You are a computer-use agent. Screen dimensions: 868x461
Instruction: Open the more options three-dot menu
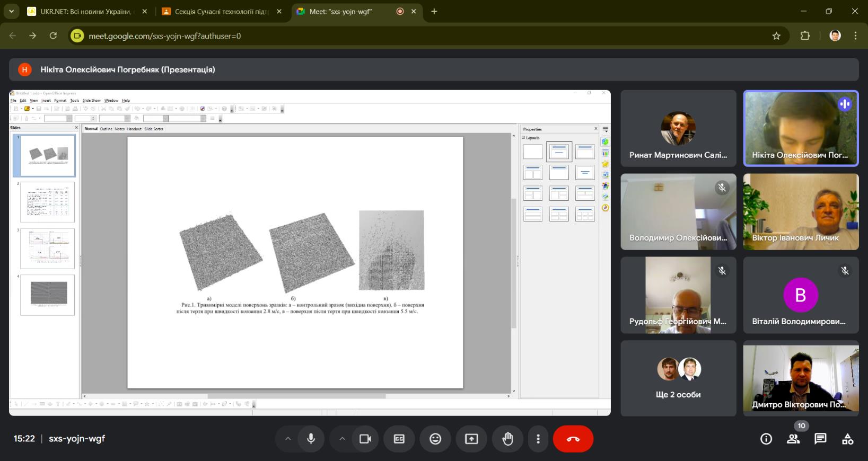click(538, 439)
